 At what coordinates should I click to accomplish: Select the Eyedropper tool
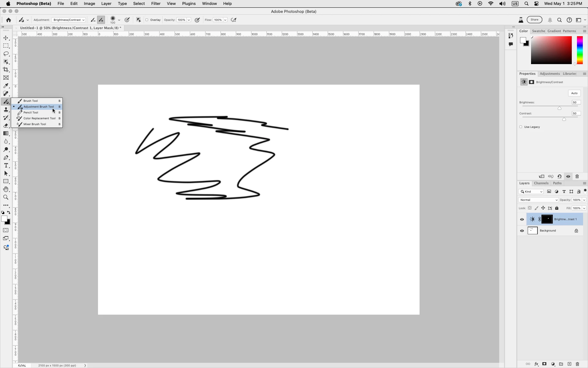pyautogui.click(x=6, y=86)
